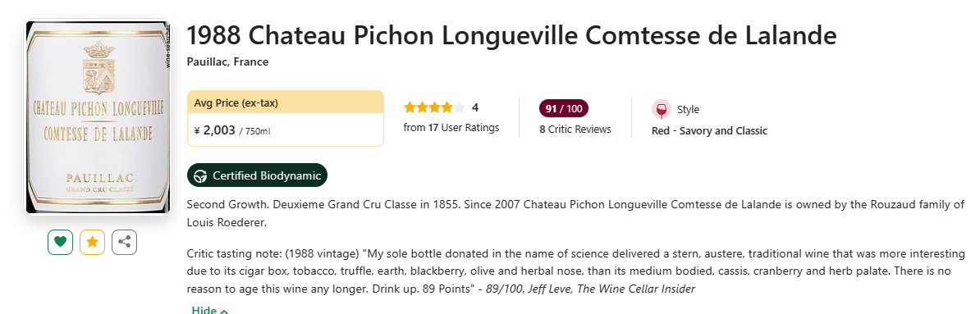Click the first gold rating star
This screenshot has height=314, width=980.
[410, 107]
